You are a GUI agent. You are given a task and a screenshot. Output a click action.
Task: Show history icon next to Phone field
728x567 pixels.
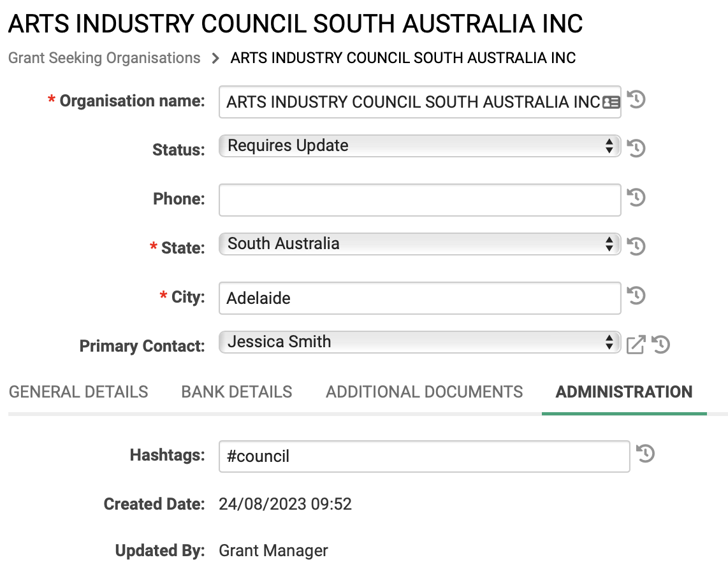click(x=636, y=197)
